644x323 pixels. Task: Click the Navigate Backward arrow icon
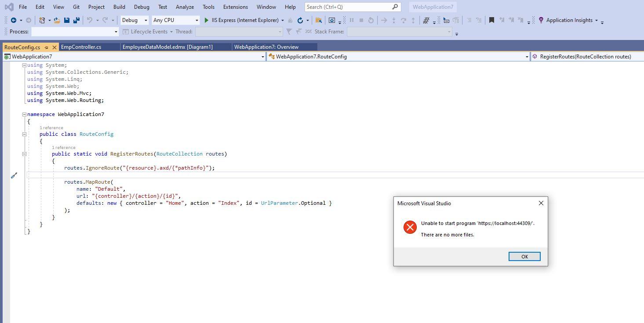pyautogui.click(x=14, y=20)
